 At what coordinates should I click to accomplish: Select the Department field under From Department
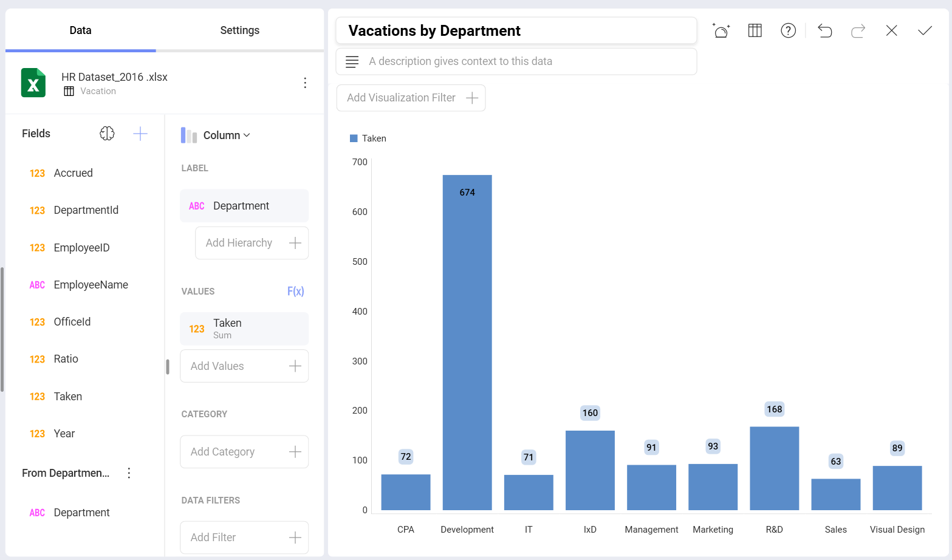click(70, 513)
